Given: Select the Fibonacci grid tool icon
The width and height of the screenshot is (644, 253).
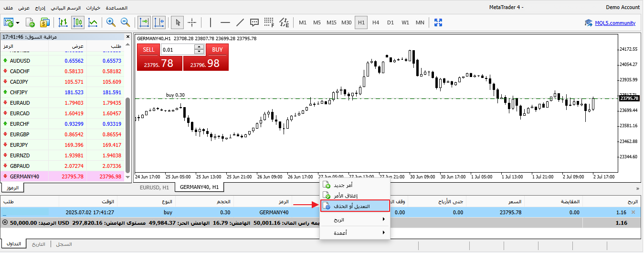Looking at the screenshot, I should coord(269,22).
